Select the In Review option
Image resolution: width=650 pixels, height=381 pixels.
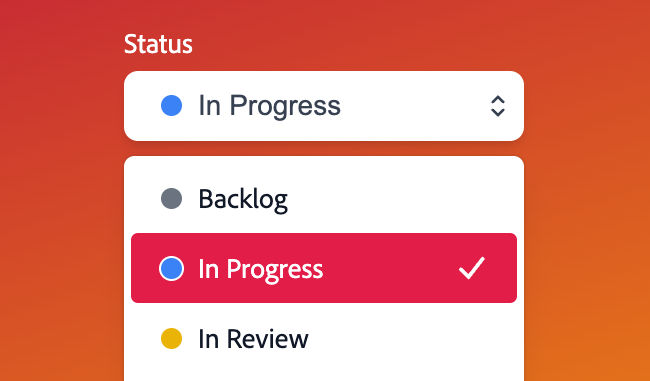(x=324, y=338)
